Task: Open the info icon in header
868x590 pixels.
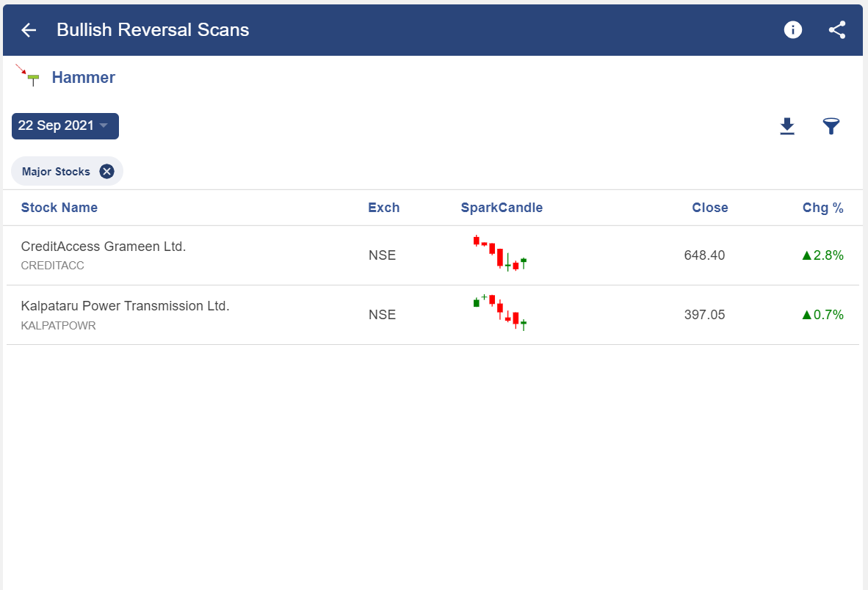Action: tap(792, 30)
